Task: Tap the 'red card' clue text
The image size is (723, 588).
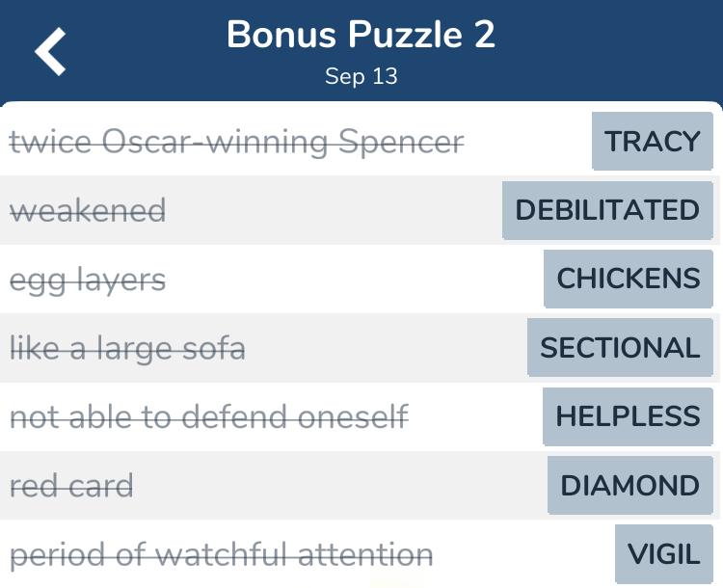Action: tap(71, 486)
